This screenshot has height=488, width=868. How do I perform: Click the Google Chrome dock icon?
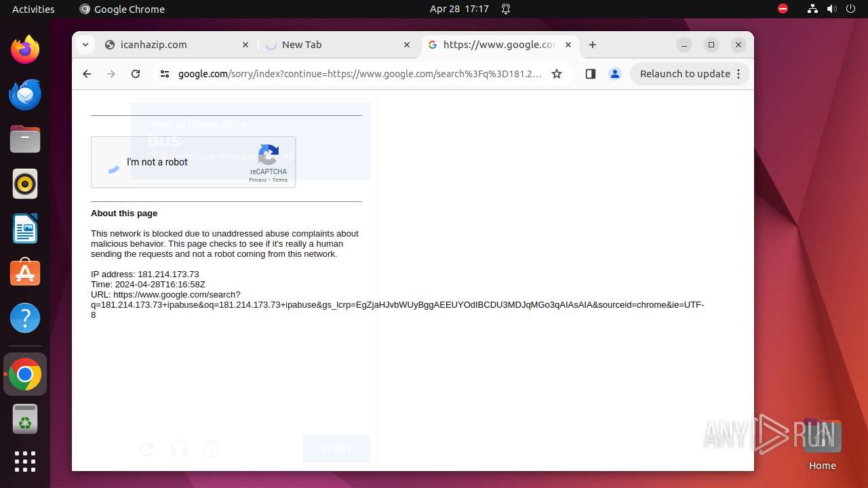pos(25,374)
